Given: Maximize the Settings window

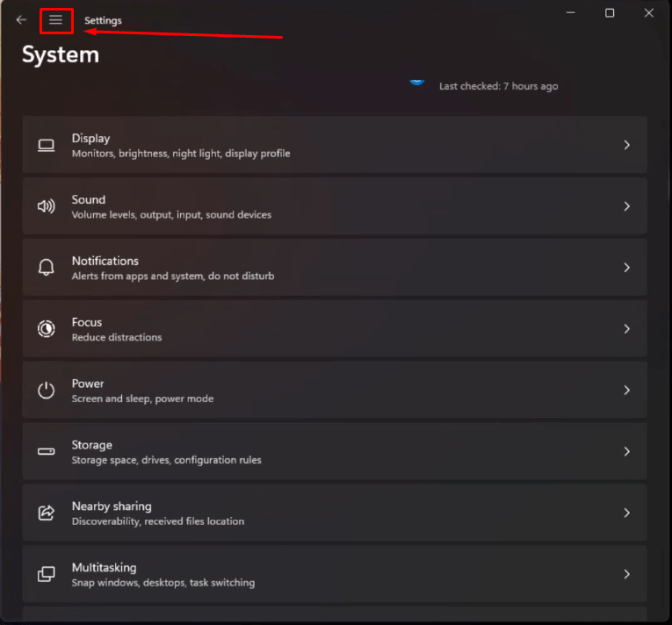Looking at the screenshot, I should tap(610, 13).
